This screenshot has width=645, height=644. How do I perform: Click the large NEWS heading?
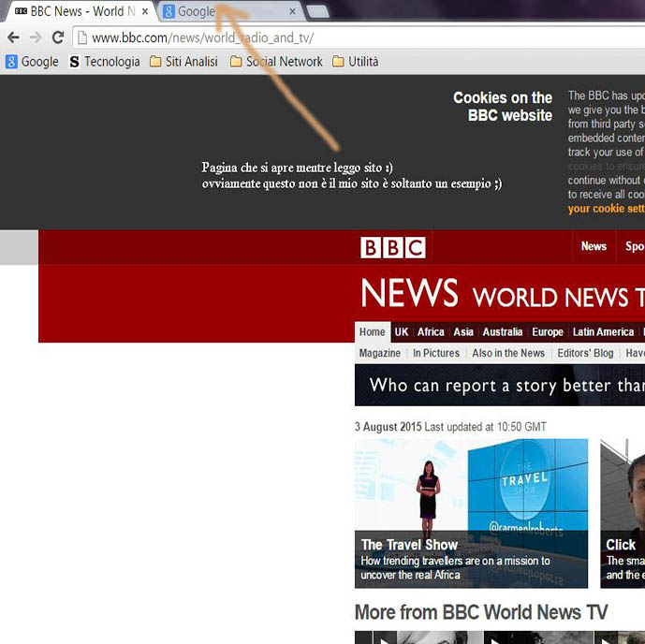pos(410,293)
